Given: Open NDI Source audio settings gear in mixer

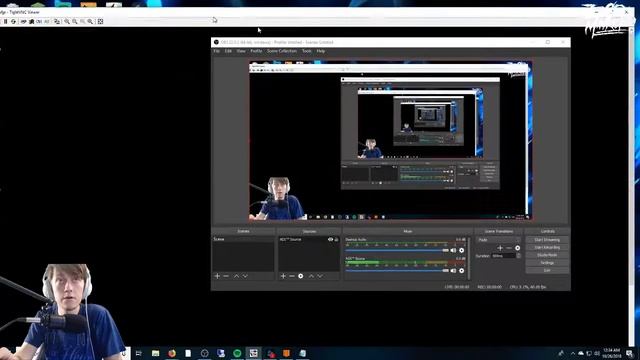Looking at the screenshot, I should (x=462, y=271).
